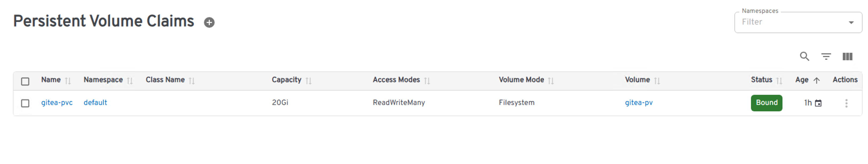Sort by the Capacity column header
Viewport: 868px width, 164px height.
coord(286,80)
